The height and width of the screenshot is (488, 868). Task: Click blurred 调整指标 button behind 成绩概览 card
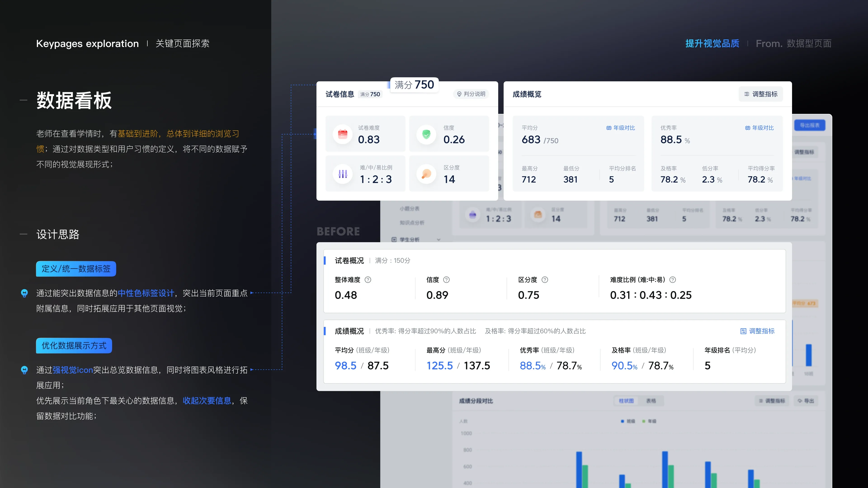pyautogui.click(x=804, y=152)
